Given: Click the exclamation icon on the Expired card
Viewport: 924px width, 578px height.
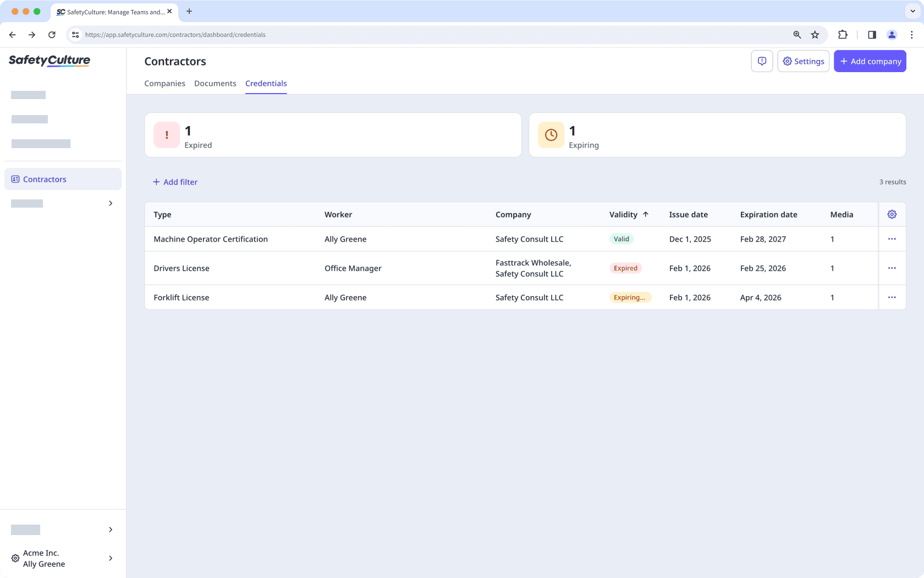Looking at the screenshot, I should click(x=166, y=135).
